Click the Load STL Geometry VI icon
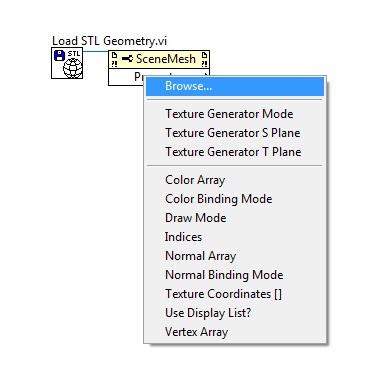 [x=67, y=63]
